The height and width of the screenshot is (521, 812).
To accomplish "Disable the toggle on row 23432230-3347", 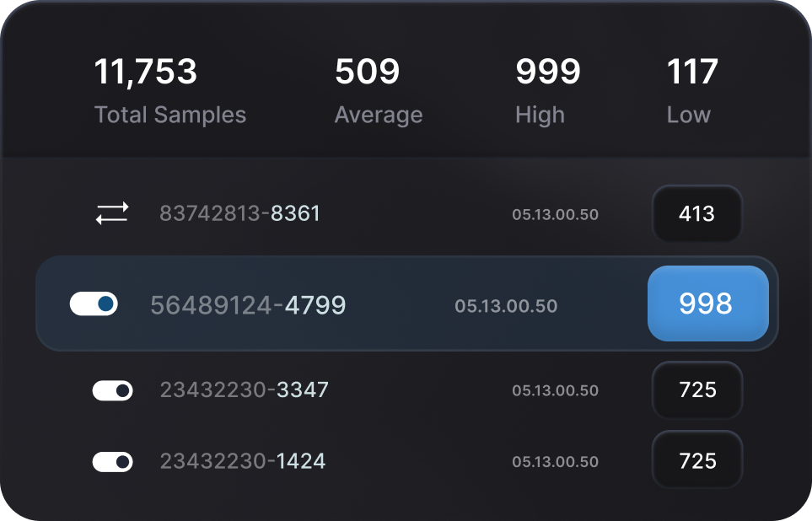I will pos(113,389).
